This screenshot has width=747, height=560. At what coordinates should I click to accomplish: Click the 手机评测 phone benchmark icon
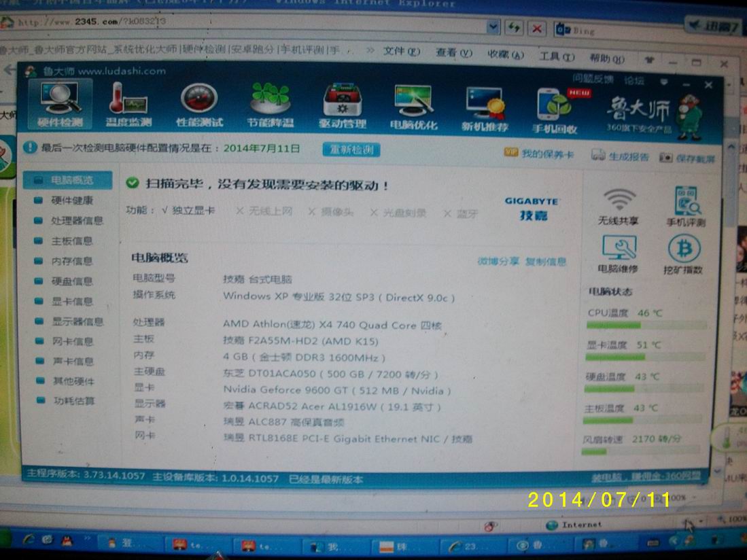(686, 207)
